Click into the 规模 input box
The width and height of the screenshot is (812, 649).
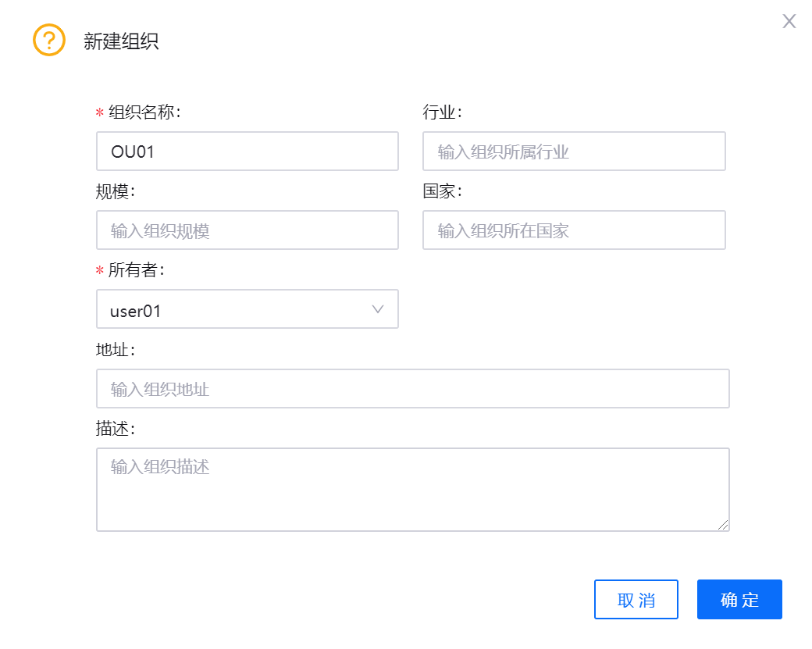pyautogui.click(x=247, y=230)
